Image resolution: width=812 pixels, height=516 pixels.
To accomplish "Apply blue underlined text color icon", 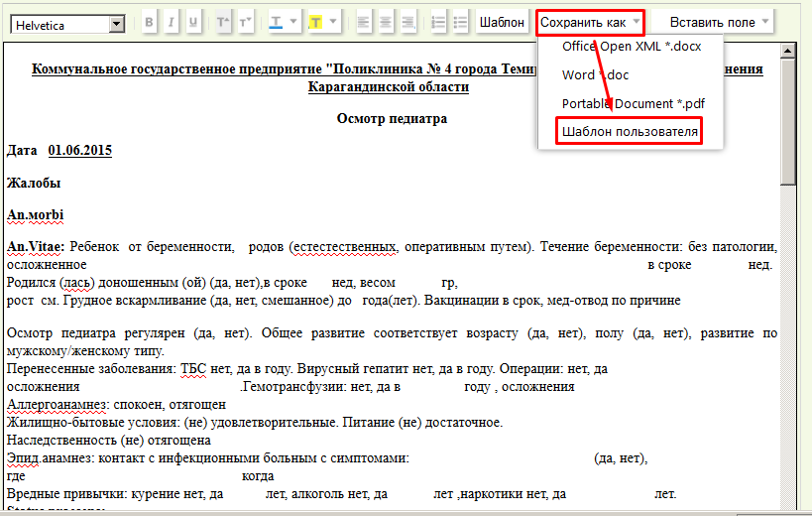I will [276, 22].
